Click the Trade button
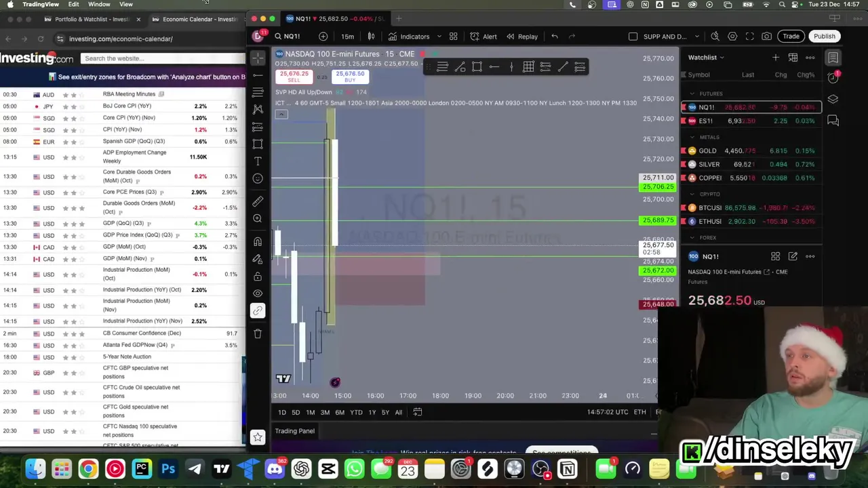This screenshot has height=488, width=868. (791, 37)
